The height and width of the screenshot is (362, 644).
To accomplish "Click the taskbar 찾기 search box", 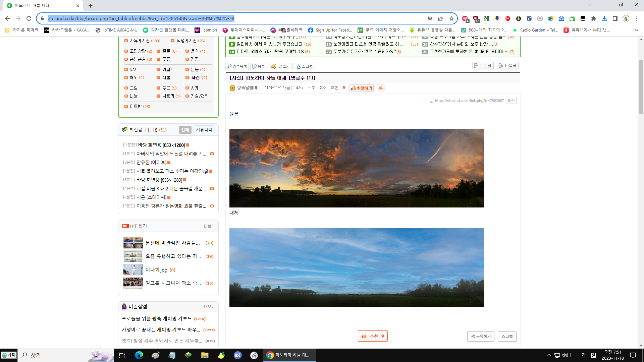I will coord(66,355).
